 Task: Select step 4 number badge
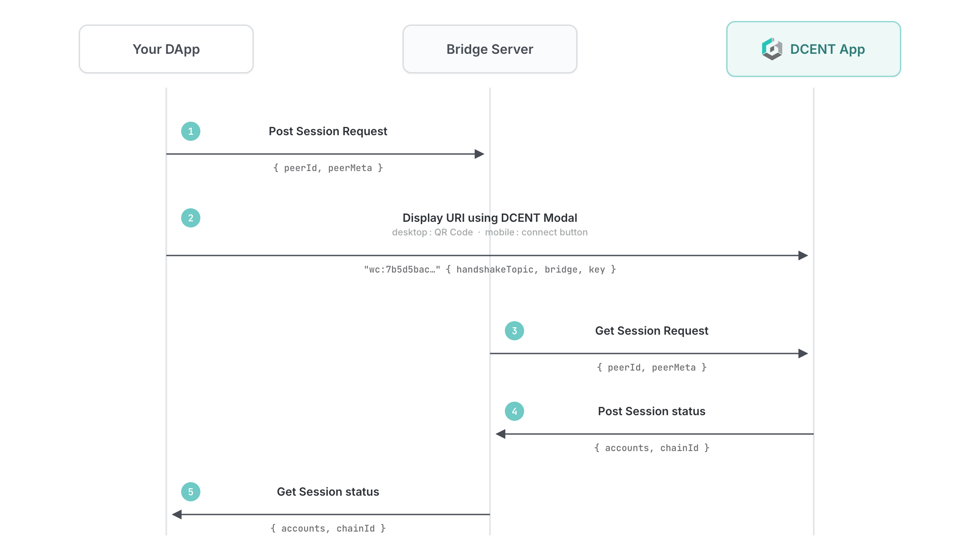(514, 411)
